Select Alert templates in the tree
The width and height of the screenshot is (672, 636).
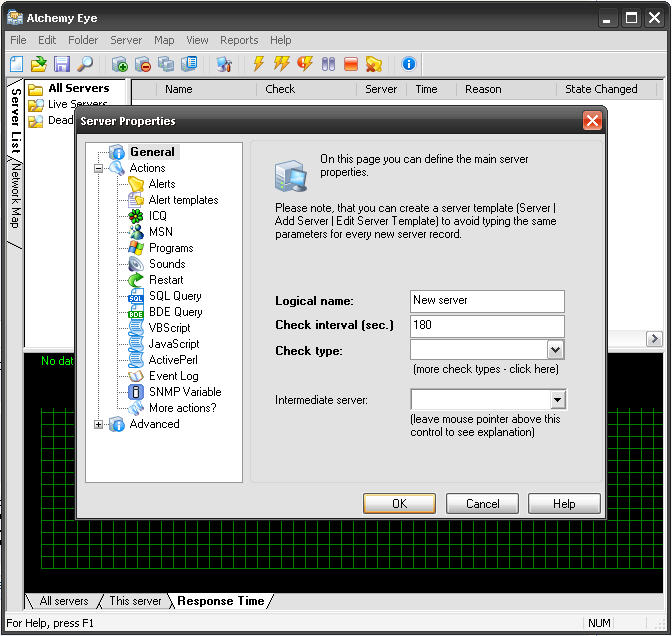point(183,200)
